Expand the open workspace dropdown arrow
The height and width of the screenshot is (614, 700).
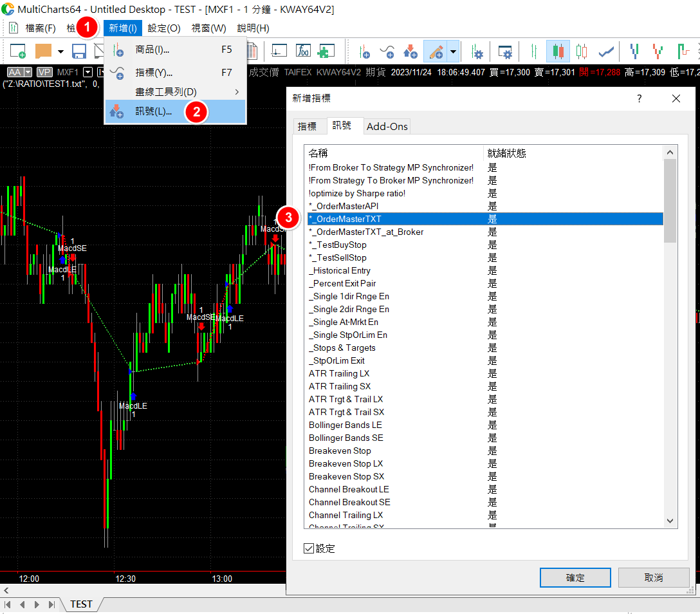tap(60, 51)
